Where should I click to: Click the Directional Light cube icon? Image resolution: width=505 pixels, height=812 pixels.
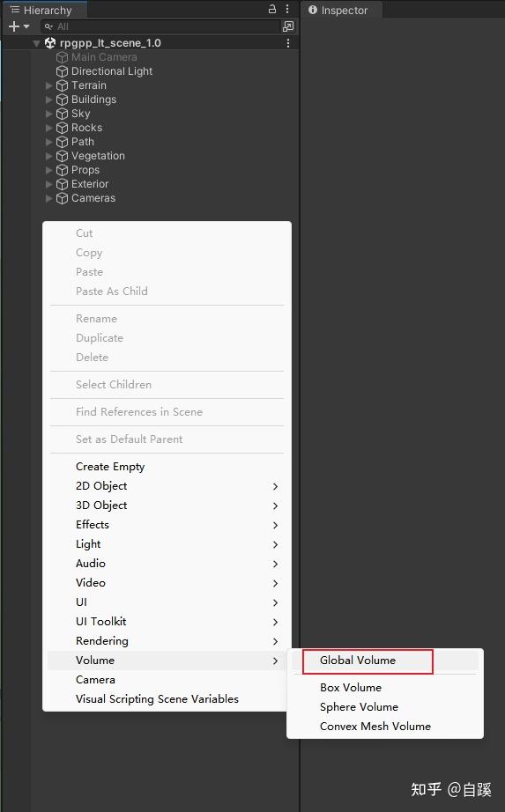pos(63,71)
